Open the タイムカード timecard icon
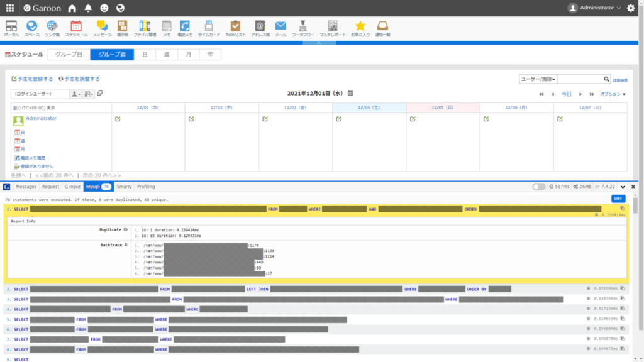Image resolution: width=644 pixels, height=362 pixels. point(209,29)
